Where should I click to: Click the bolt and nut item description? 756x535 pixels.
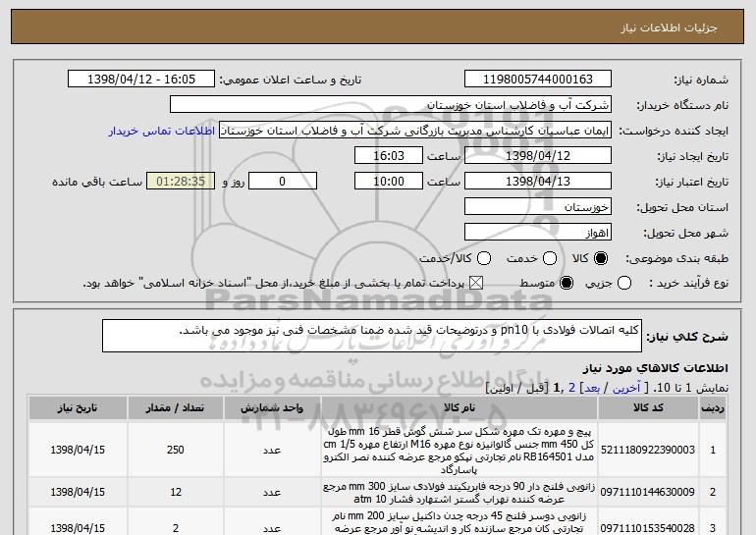pyautogui.click(x=459, y=451)
